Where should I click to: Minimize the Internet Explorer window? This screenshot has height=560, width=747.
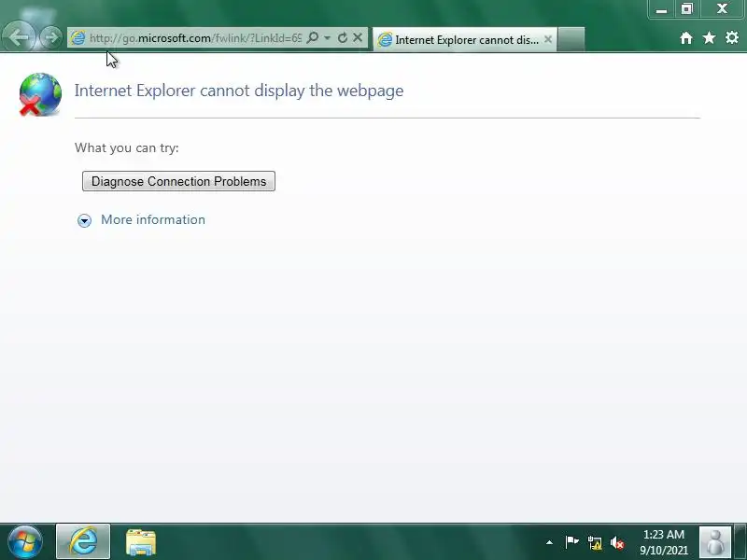click(x=661, y=9)
